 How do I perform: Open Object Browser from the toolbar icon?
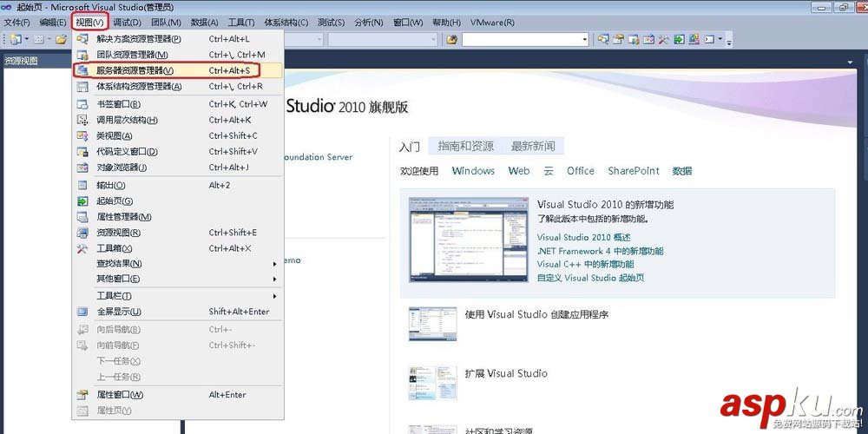(648, 39)
